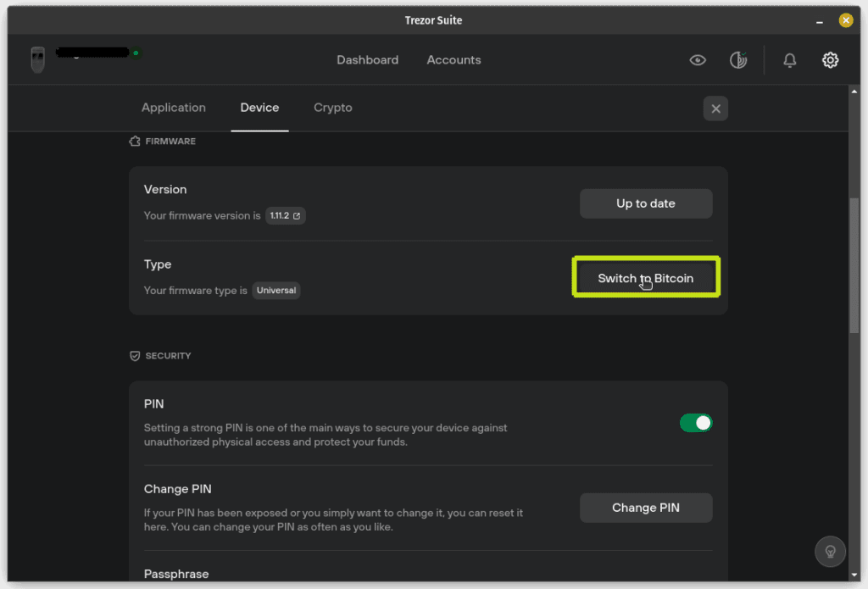Select the Crypto settings tab
Image resolution: width=868 pixels, height=589 pixels.
[x=332, y=108]
